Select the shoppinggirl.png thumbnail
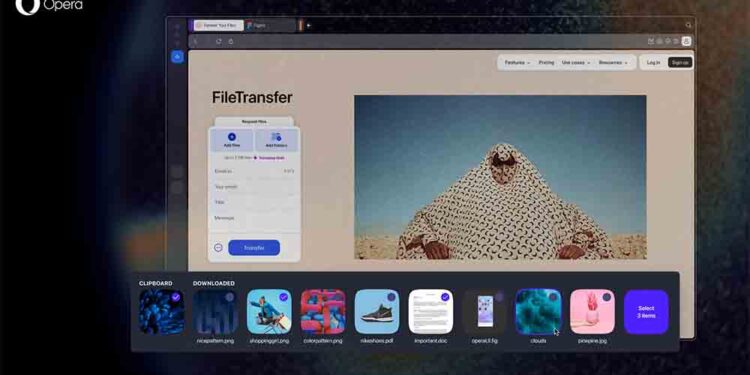Screen dimensions: 750x375 [x=269, y=312]
